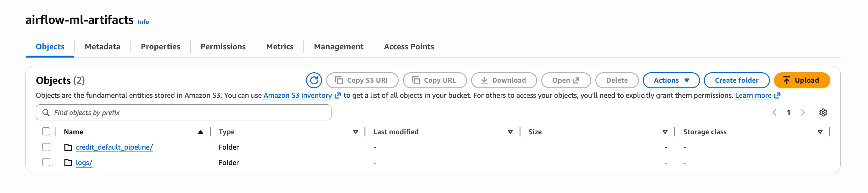This screenshot has height=193, width=868.
Task: Sort by Storage class column arrow
Action: pos(820,132)
